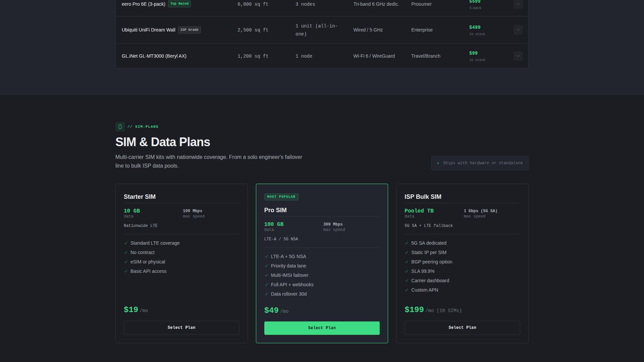Click the Enterprise tier cell
This screenshot has height=362, width=644.
click(x=422, y=30)
